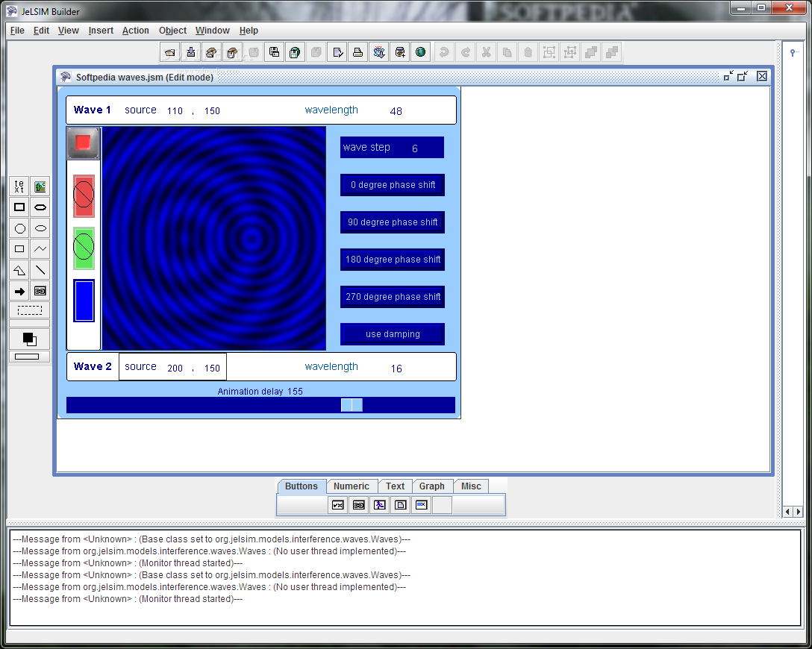Minimize the Softpedia waves.jsm internal window
This screenshot has height=649, width=812.
(x=728, y=77)
